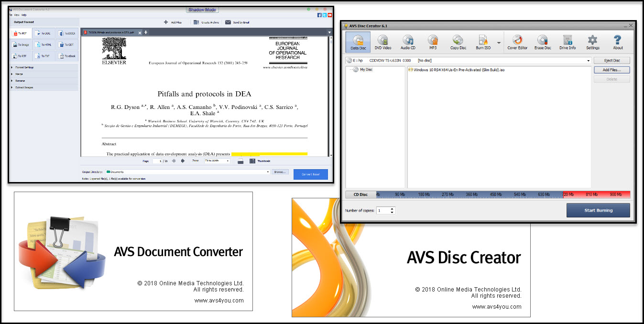Choose To HTML output format
Image resolution: width=644 pixels, height=324 pixels.
43,45
